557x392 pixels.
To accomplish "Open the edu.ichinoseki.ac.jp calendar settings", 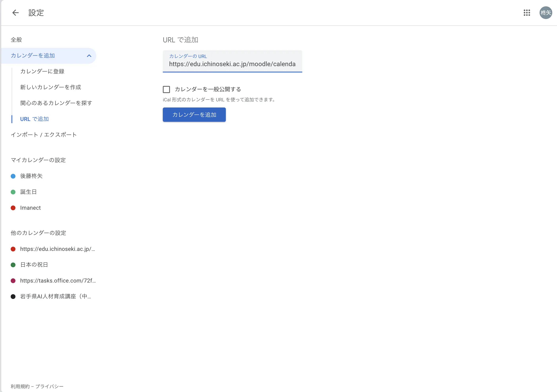I will [57, 249].
